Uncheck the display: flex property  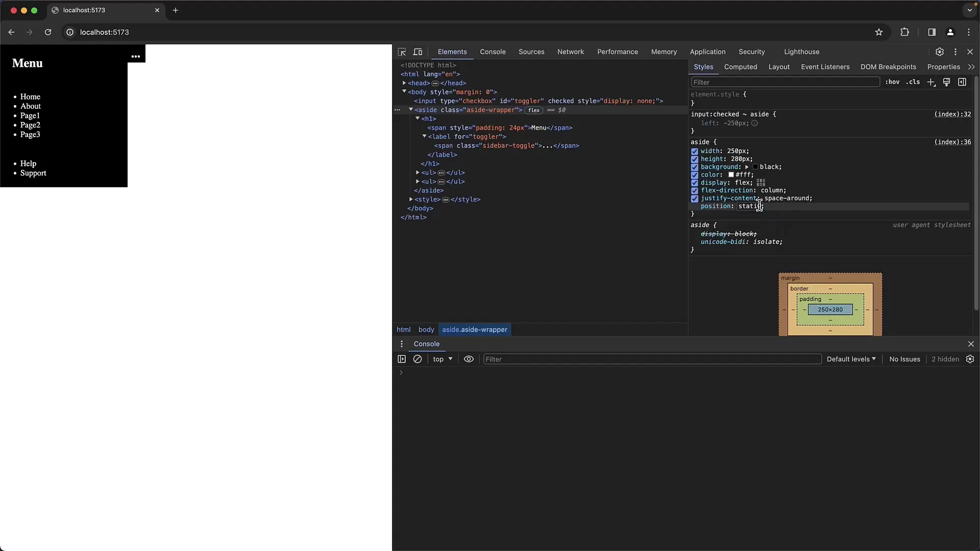coord(695,183)
